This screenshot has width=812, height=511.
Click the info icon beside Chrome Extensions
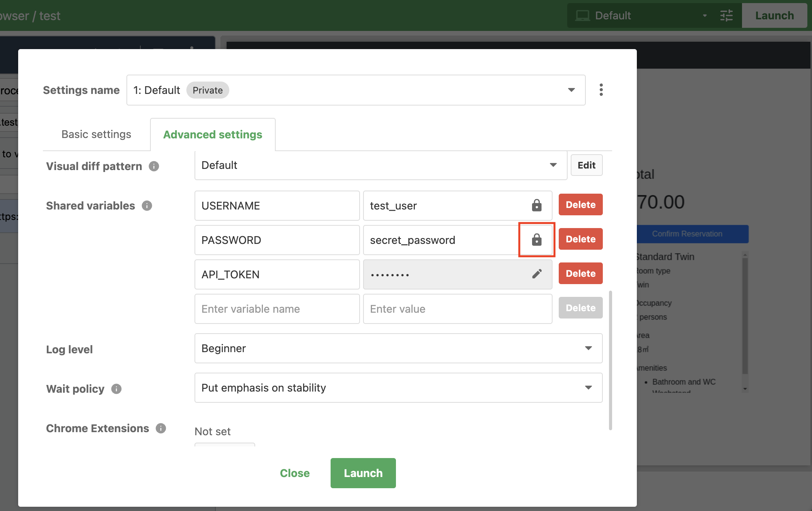160,428
